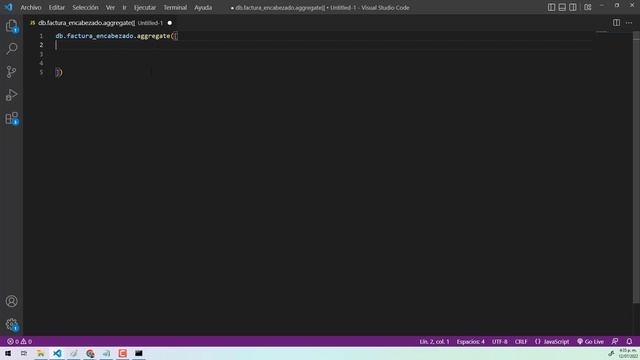Change indentation via Espacios: 4
The height and width of the screenshot is (360, 640).
pos(471,341)
